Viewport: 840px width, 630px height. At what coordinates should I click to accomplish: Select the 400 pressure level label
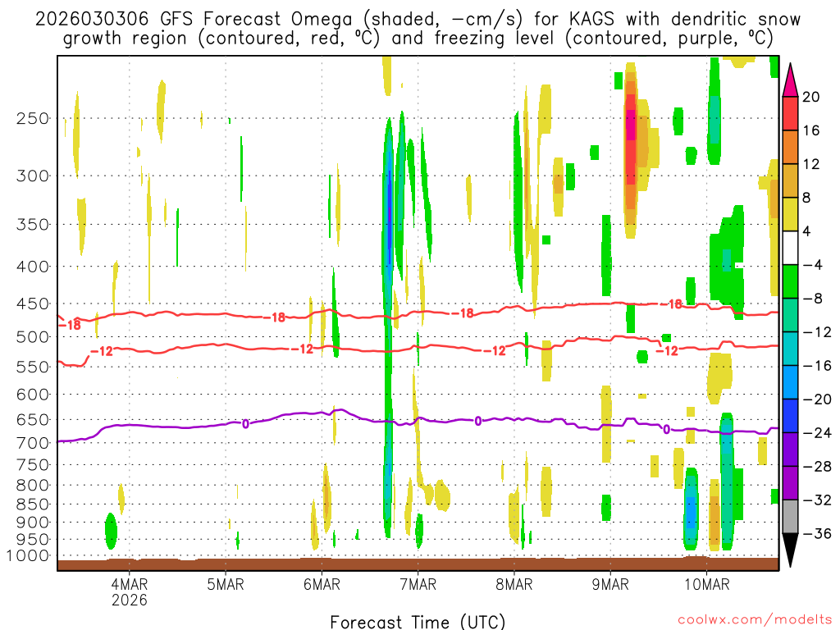33,267
